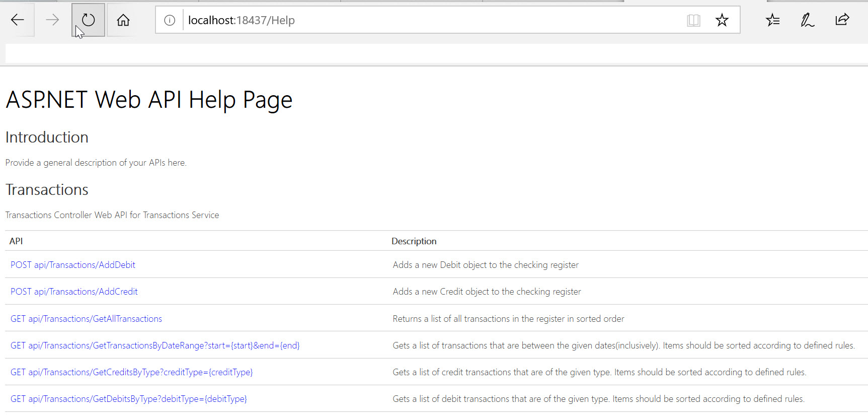This screenshot has height=416, width=868.
Task: Click the ASP.NET Web API Help Page title
Action: (x=149, y=100)
